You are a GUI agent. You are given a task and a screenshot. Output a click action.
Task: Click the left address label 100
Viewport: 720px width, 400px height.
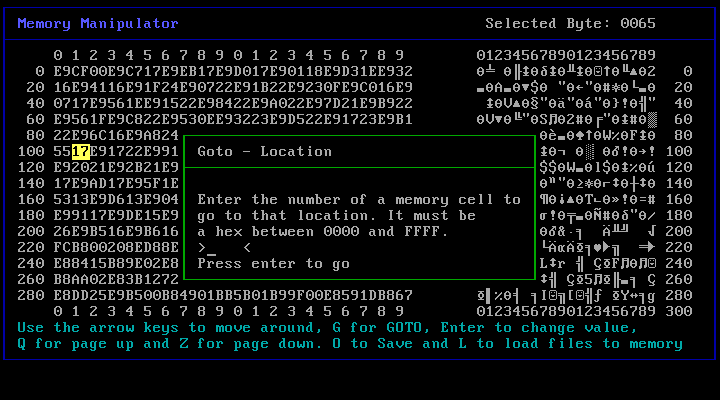30,151
